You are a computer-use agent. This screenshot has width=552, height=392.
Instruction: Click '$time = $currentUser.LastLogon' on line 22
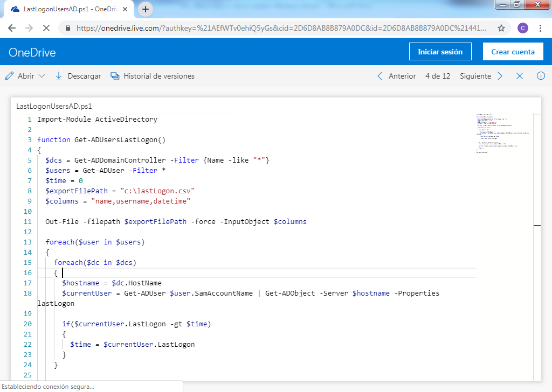click(x=133, y=344)
